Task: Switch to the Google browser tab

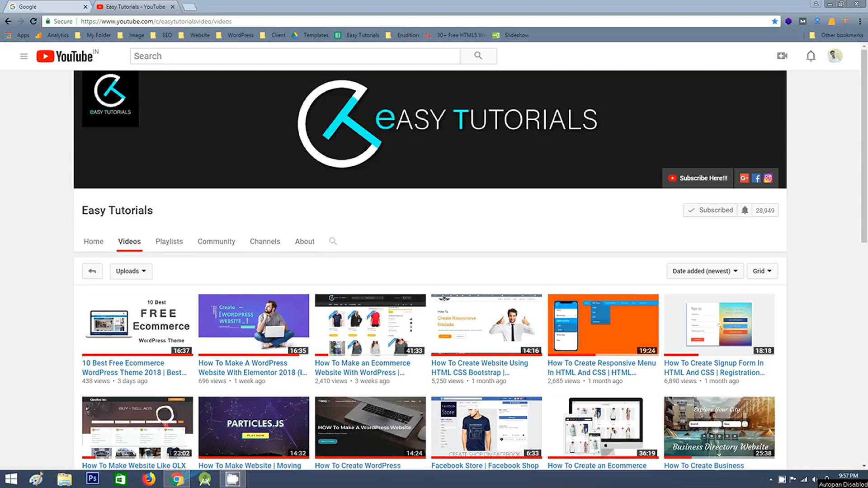Action: pos(47,7)
